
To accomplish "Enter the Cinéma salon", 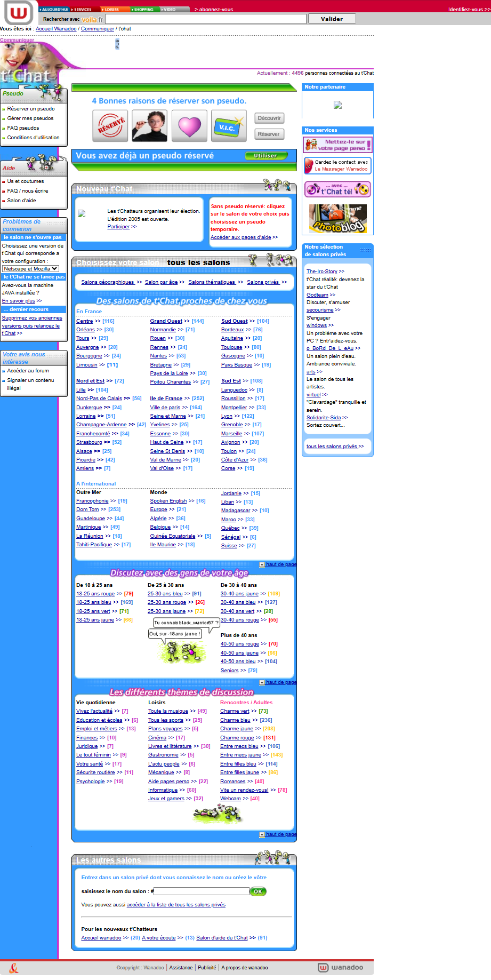I will tap(157, 738).
